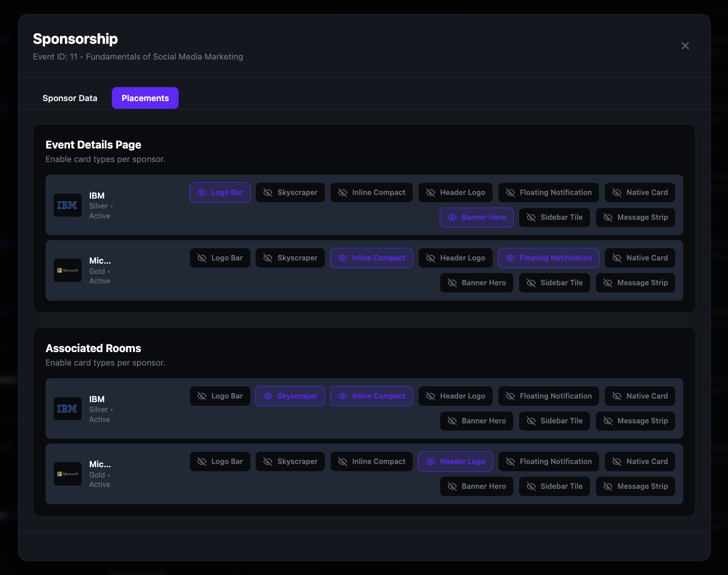Enable Inline Compact for IBM on Event Details Page
The width and height of the screenshot is (728, 575).
pyautogui.click(x=372, y=193)
